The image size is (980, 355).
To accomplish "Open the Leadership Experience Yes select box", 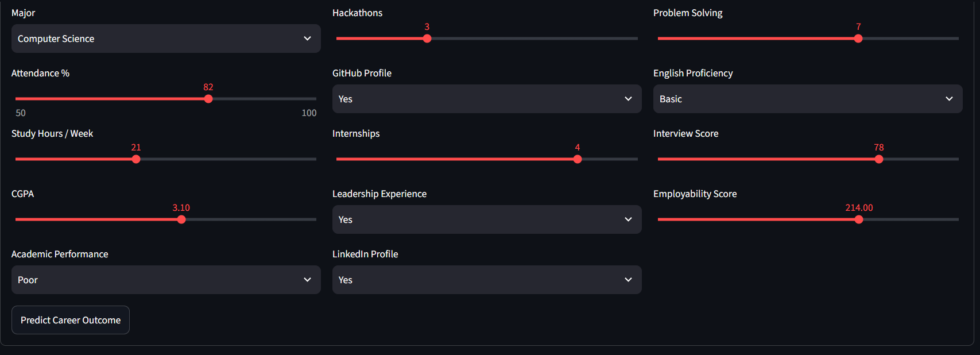I will (487, 219).
